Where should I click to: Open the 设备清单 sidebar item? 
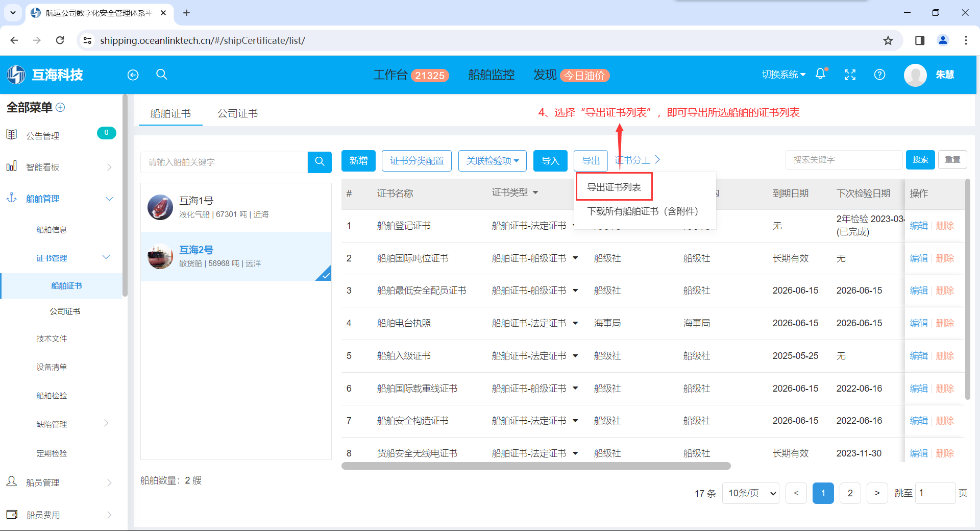52,367
